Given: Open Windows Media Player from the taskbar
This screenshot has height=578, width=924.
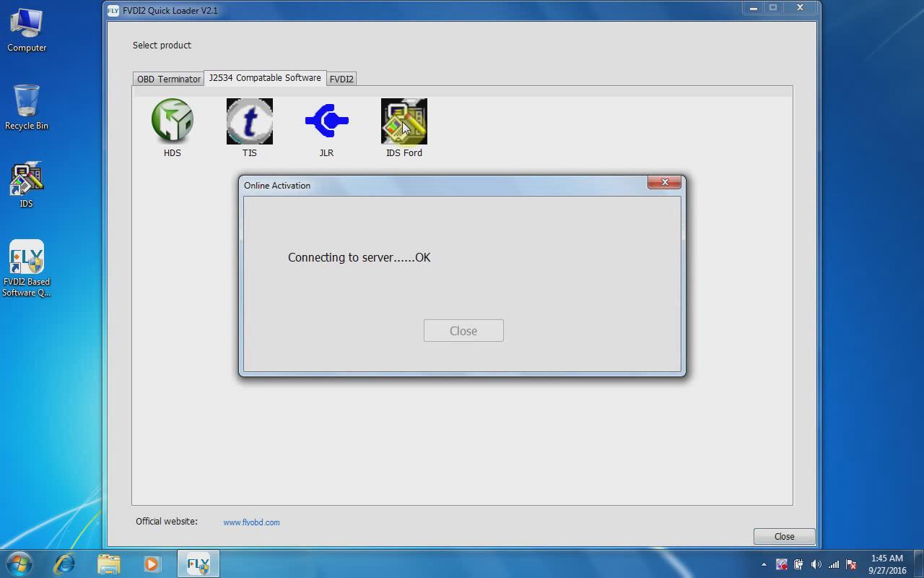Looking at the screenshot, I should coord(152,564).
